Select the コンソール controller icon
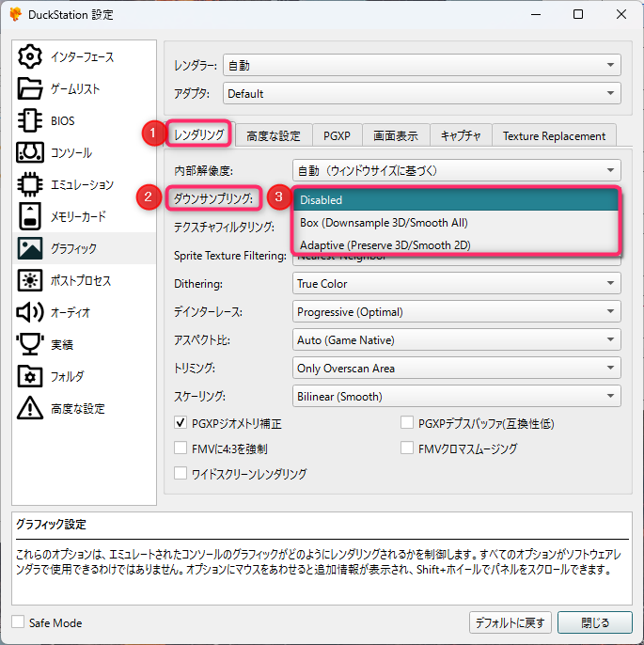The height and width of the screenshot is (645, 644). [x=31, y=152]
